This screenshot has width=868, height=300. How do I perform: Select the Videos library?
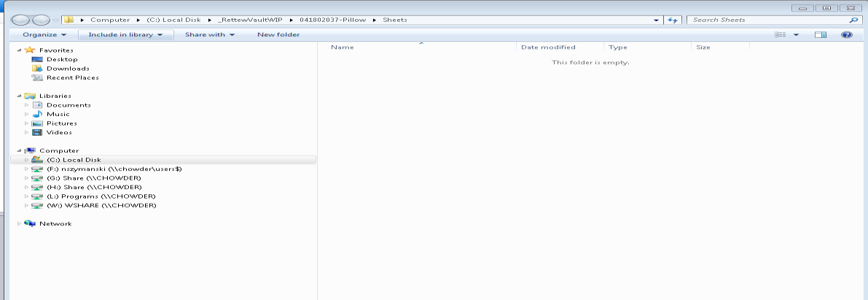coord(59,133)
